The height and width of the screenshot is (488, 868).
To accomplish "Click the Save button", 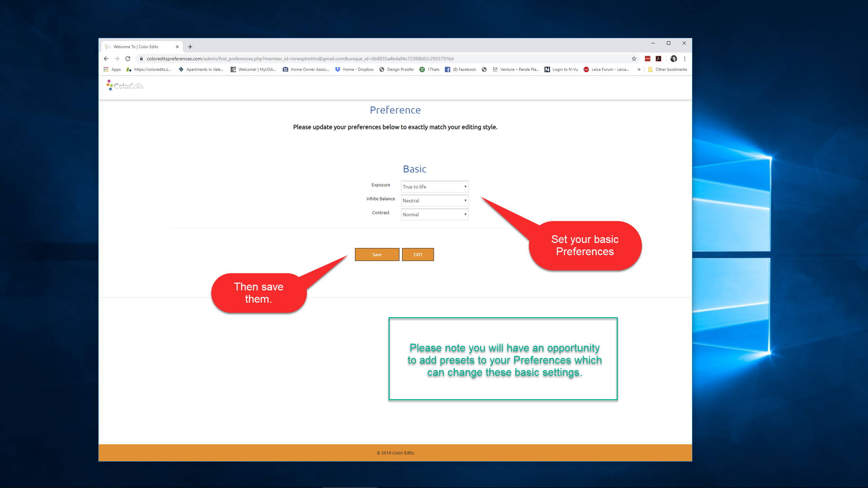I will tap(377, 255).
